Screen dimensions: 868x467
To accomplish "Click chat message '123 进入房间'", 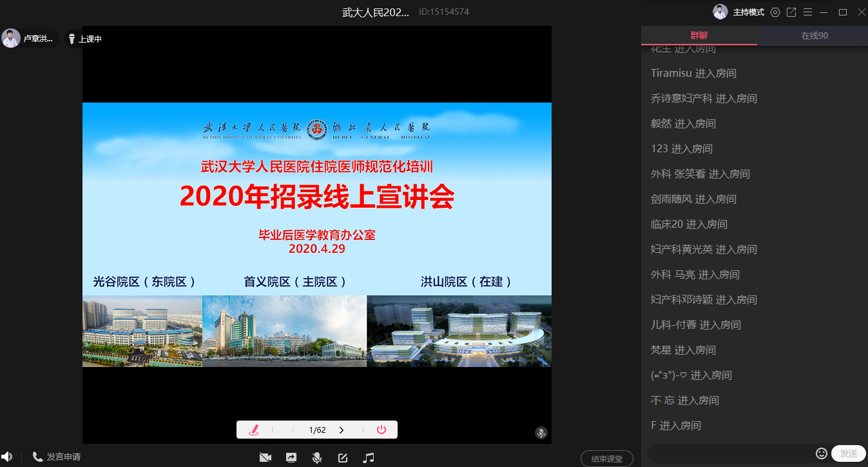I will click(682, 148).
